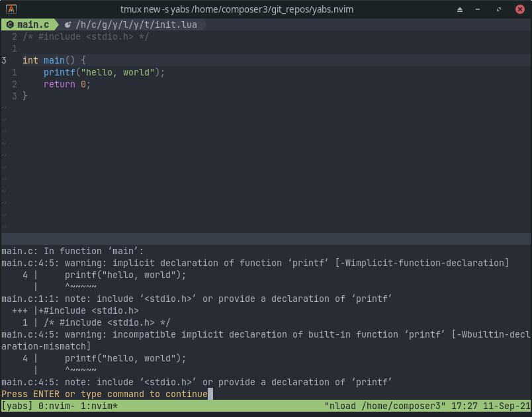This screenshot has width=532, height=417.
Task: Click the 'return 0;' line
Action: tap(67, 84)
